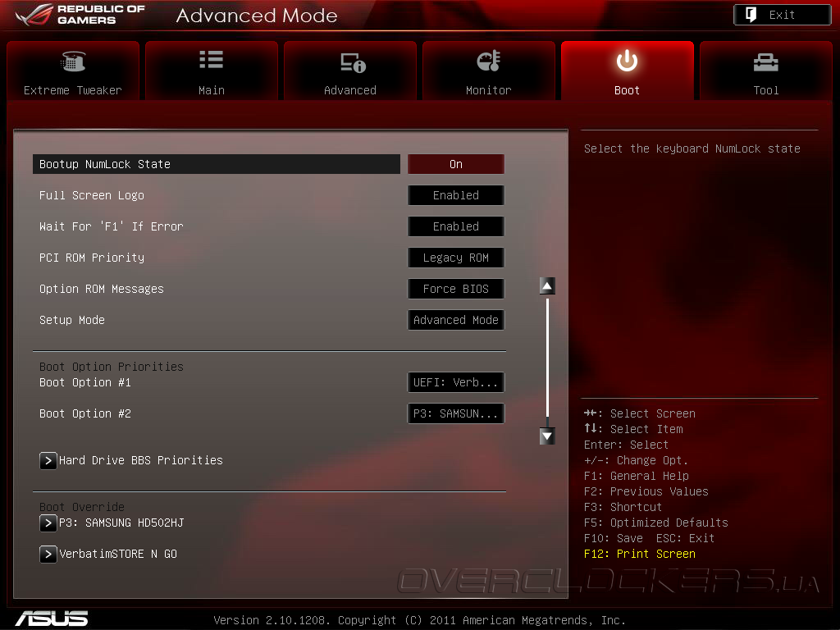840x630 pixels.
Task: Switch to the Monitor tab
Action: click(x=489, y=71)
